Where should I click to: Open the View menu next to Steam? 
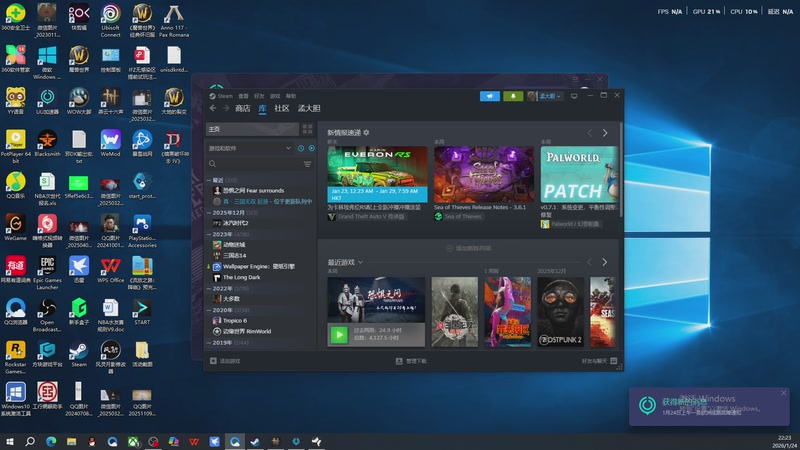[243, 96]
